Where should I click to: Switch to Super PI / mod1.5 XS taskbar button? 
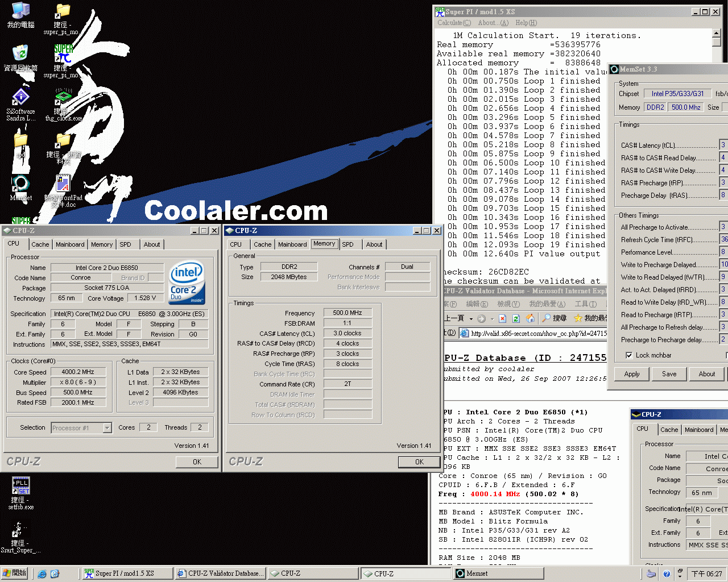(x=127, y=573)
